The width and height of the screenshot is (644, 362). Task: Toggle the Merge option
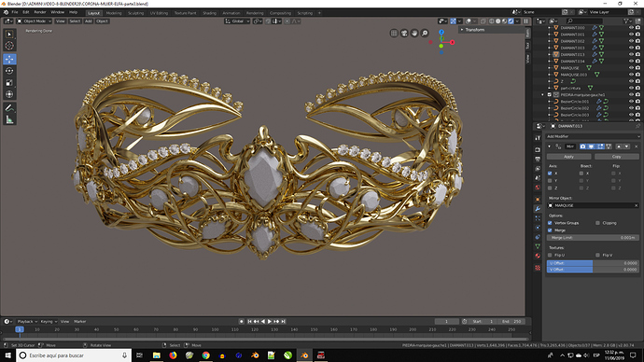coord(550,230)
